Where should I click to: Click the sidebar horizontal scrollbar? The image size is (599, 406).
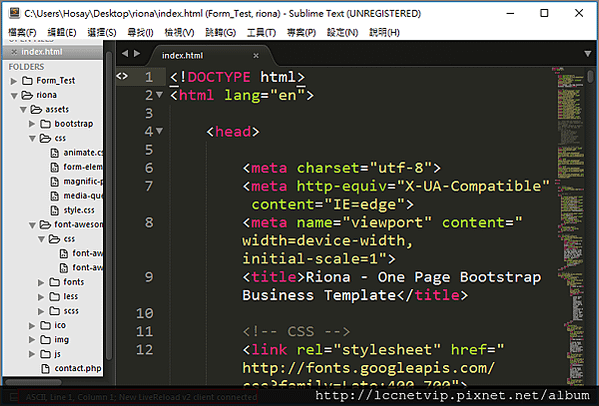[34, 382]
